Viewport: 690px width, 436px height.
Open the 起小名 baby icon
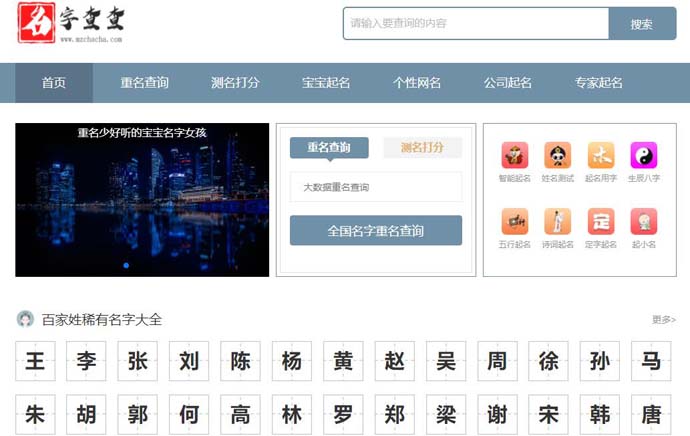pos(644,221)
